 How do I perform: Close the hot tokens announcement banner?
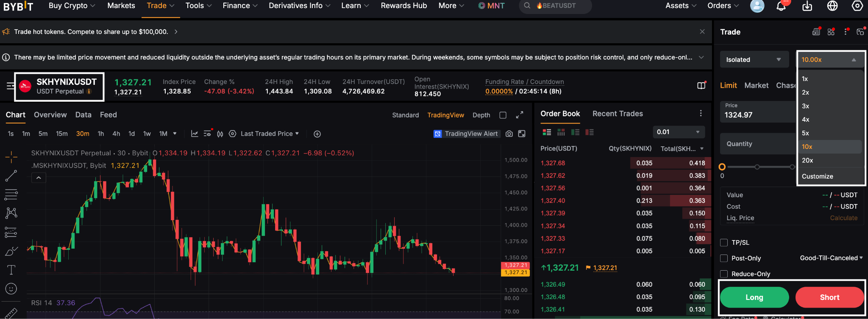pos(702,32)
